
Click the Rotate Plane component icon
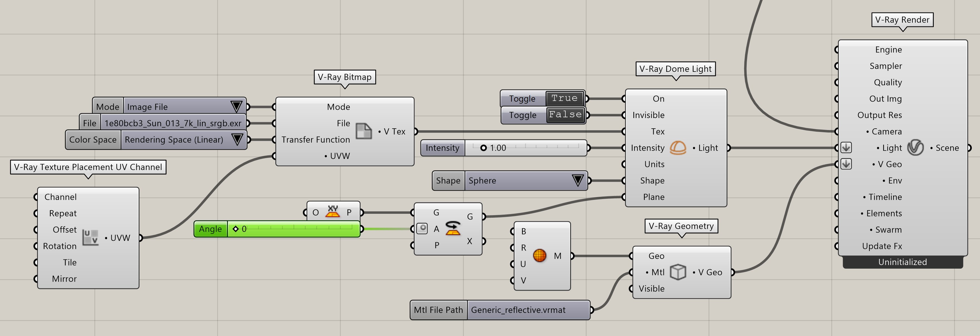coord(453,228)
